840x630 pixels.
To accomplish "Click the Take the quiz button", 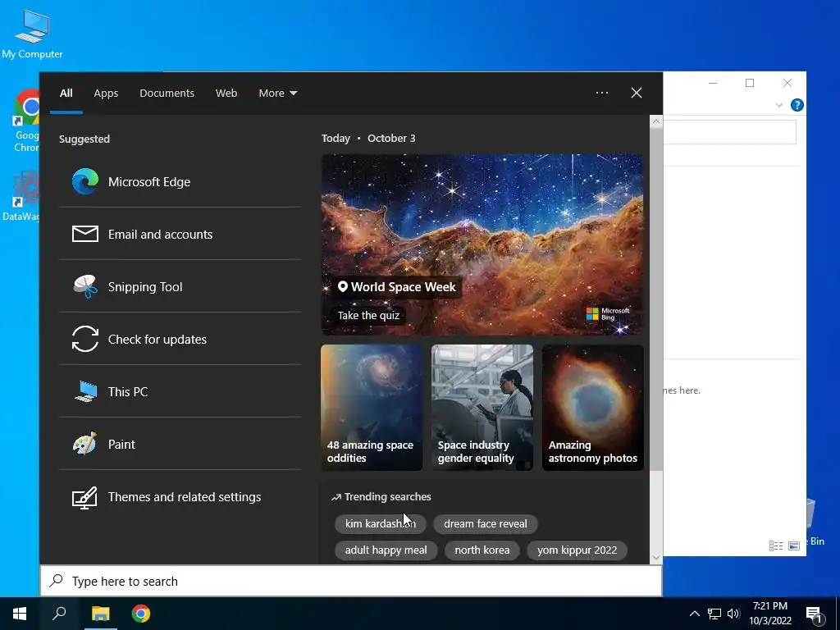I will coord(368,315).
